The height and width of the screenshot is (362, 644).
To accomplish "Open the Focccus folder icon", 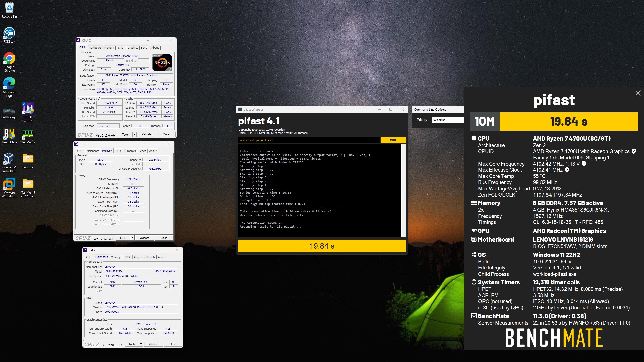I will click(28, 161).
